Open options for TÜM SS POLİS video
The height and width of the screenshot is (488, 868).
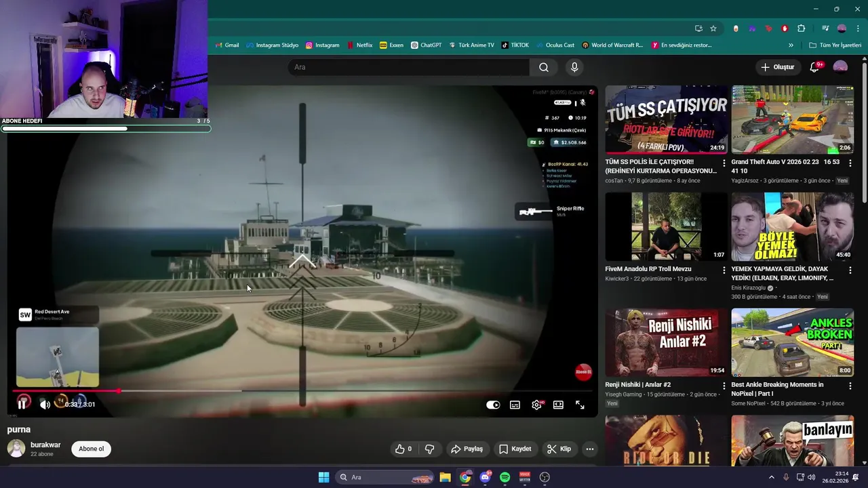[x=724, y=163]
